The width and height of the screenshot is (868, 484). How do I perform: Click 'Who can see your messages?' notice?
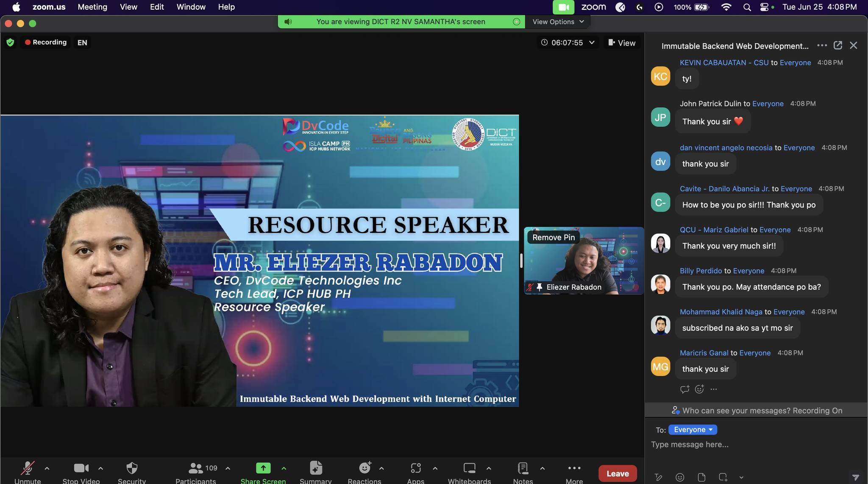point(757,410)
